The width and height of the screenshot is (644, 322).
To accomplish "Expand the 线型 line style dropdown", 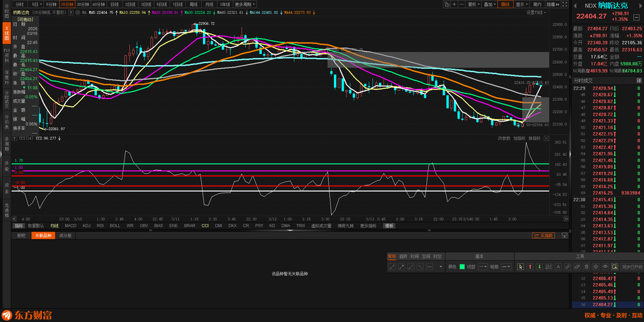I will 483,267.
